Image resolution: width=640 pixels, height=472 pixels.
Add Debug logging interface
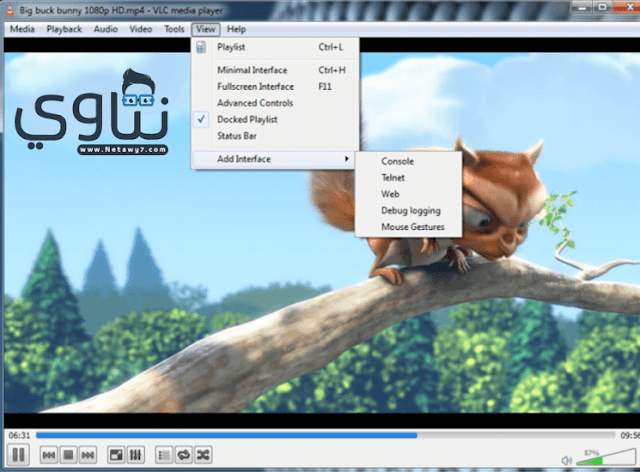(x=409, y=210)
